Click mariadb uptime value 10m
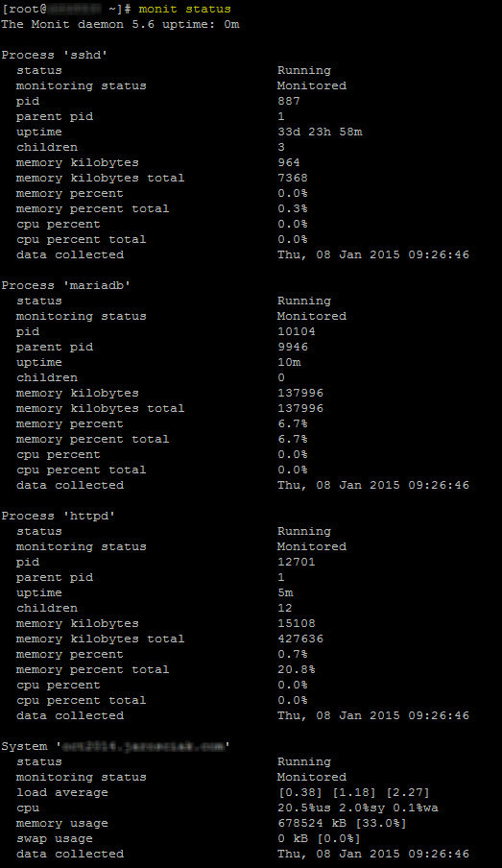The height and width of the screenshot is (868, 502). pos(289,362)
